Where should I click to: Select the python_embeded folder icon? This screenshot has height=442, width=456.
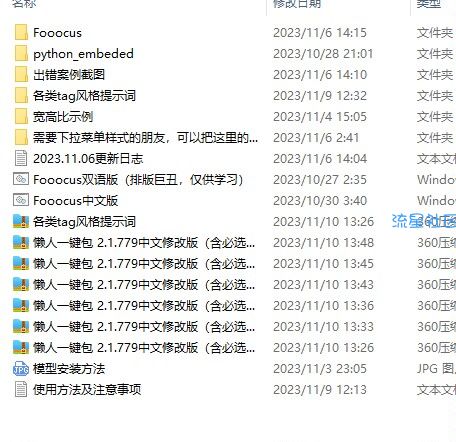coord(21,54)
